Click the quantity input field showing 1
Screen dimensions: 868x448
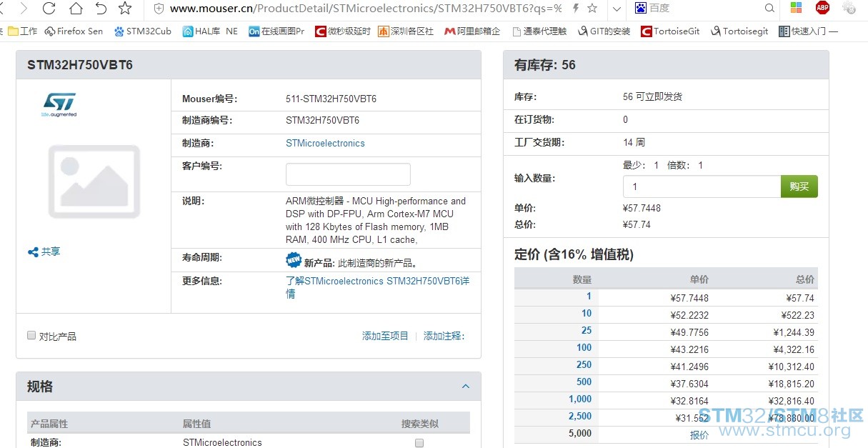[x=702, y=186]
